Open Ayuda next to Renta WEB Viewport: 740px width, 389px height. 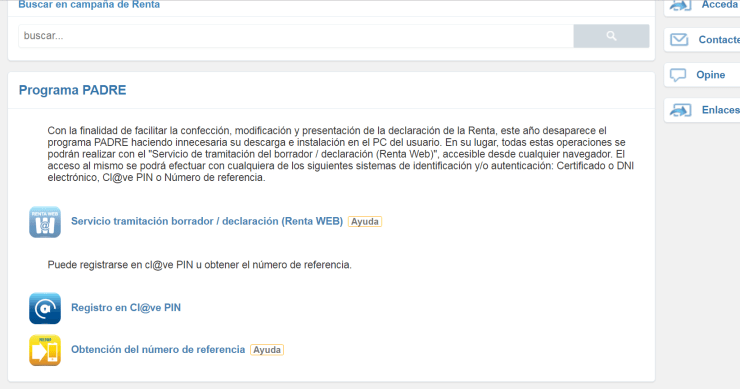tap(365, 221)
